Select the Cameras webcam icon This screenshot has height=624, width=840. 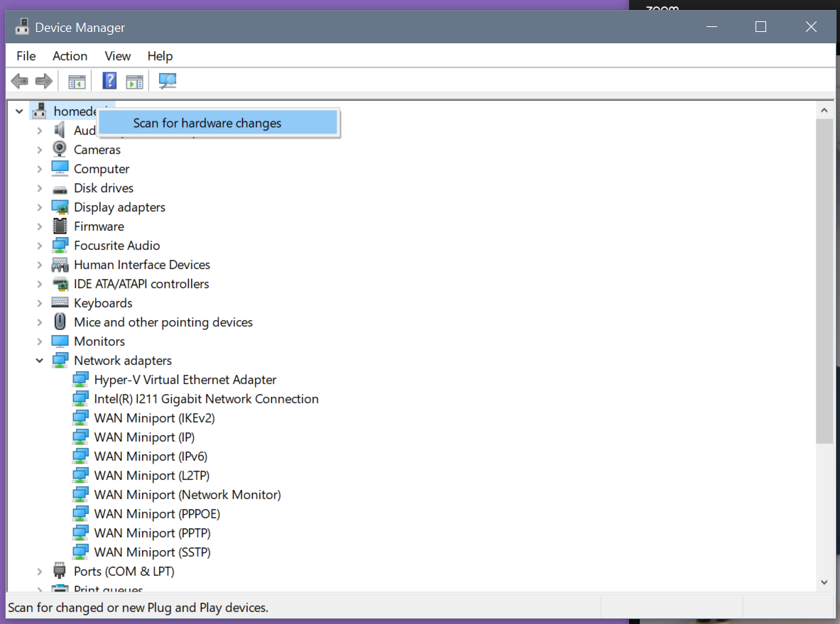(x=60, y=150)
